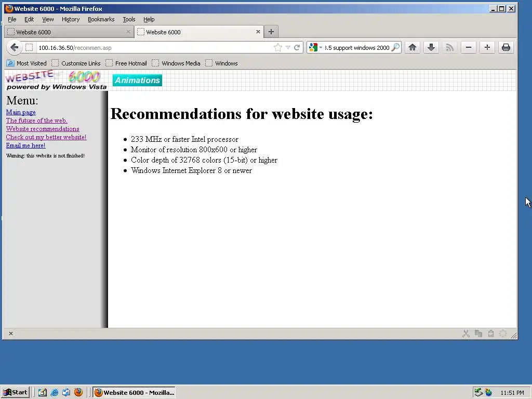Maximize the Firefox window
Image resolution: width=532 pixels, height=399 pixels.
502,9
